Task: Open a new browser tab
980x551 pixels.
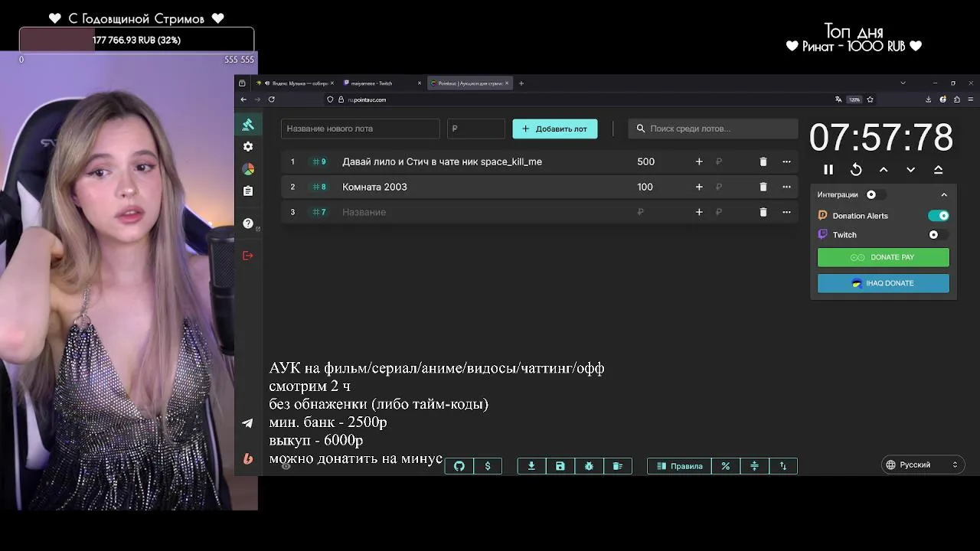Action: (521, 83)
